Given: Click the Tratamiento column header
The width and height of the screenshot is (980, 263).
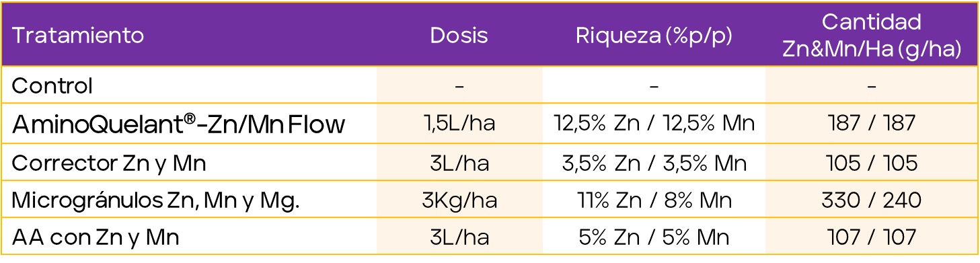Looking at the screenshot, I should point(78,36).
